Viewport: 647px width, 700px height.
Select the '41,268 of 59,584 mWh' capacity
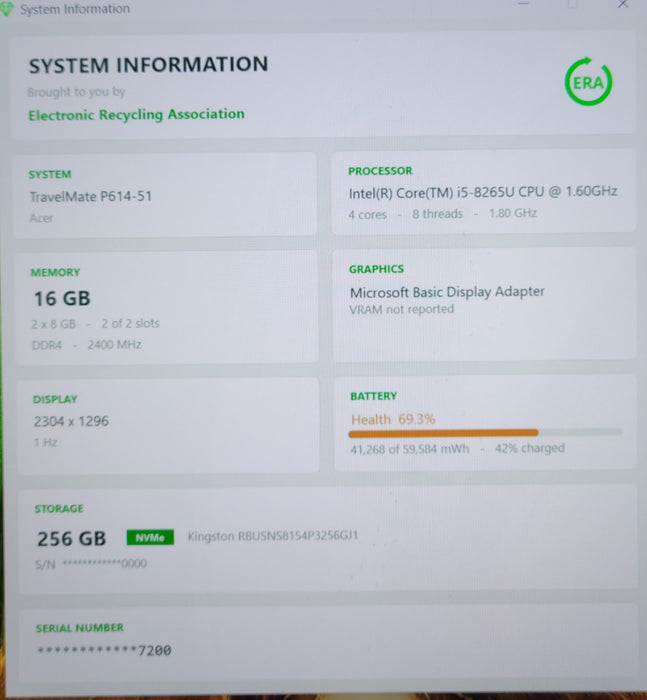(x=409, y=449)
